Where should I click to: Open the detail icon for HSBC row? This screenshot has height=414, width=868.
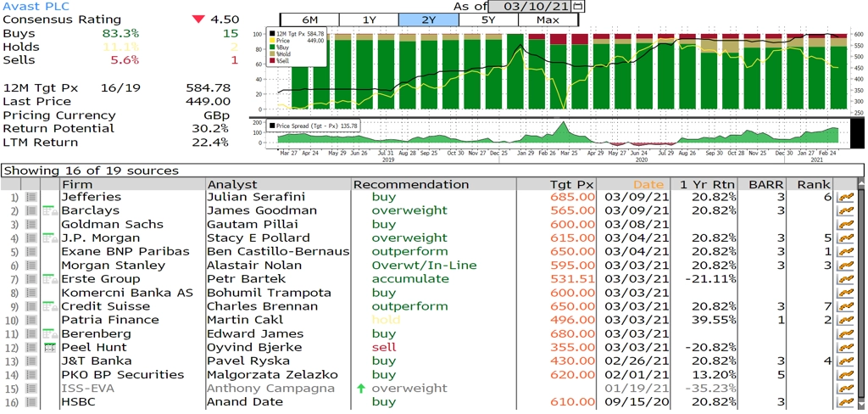[x=31, y=402]
